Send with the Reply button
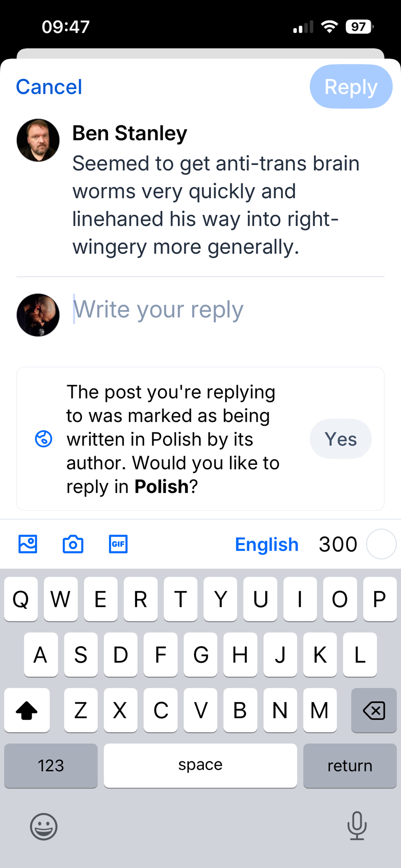401x868 pixels. tap(351, 87)
